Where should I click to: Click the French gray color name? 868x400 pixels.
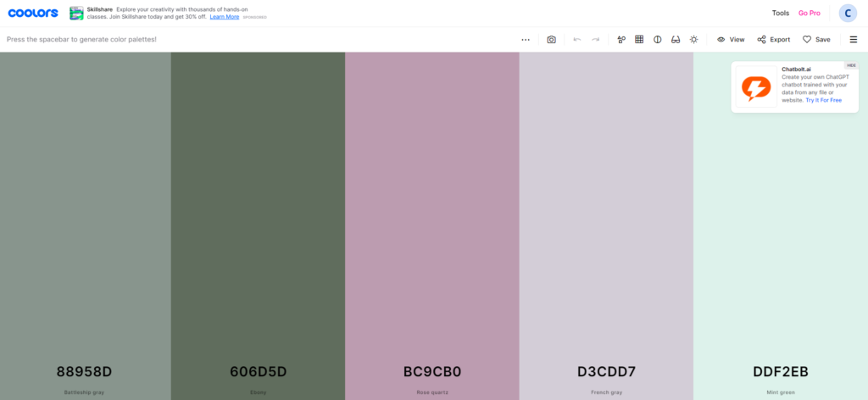point(607,392)
